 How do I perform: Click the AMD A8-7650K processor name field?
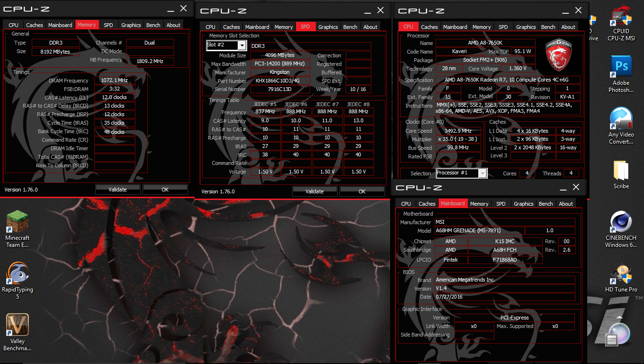pyautogui.click(x=485, y=43)
